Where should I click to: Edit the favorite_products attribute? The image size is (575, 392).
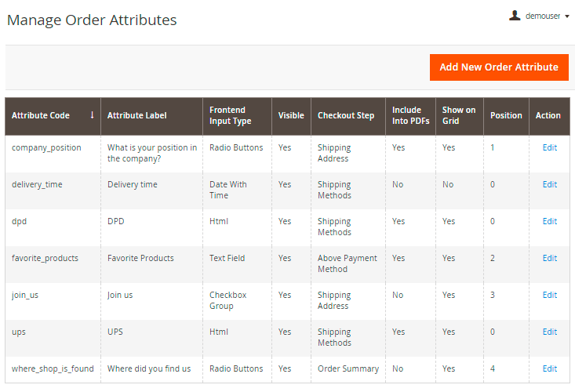click(550, 258)
